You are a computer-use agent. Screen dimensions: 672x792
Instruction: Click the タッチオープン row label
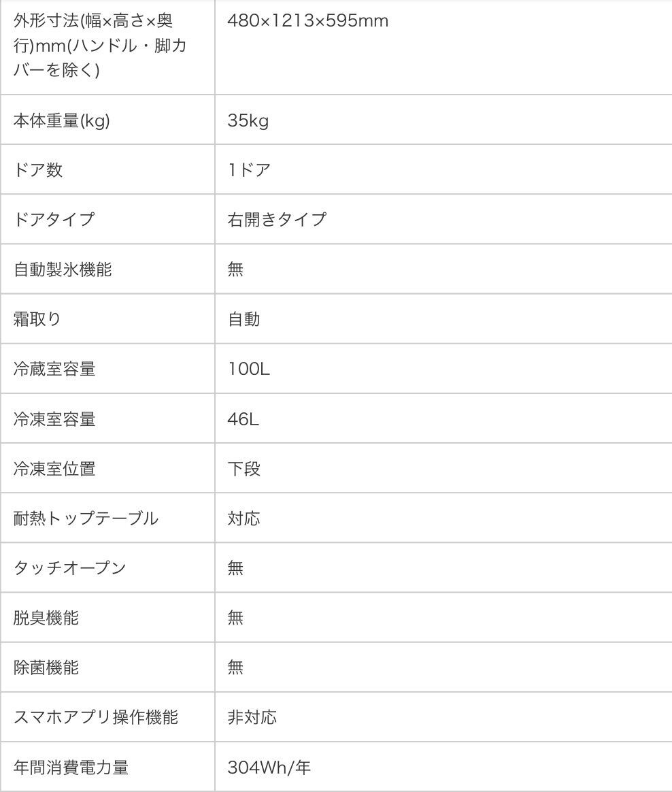69,567
